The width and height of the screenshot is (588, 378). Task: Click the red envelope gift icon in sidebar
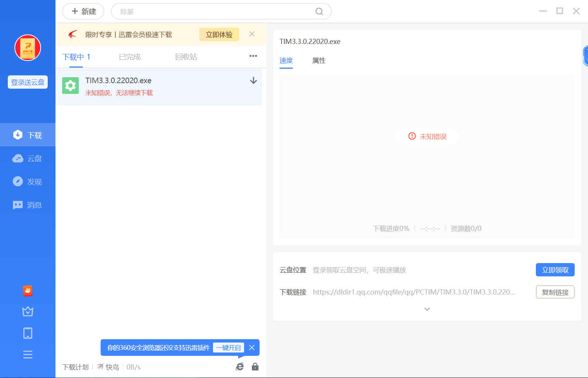pos(28,291)
